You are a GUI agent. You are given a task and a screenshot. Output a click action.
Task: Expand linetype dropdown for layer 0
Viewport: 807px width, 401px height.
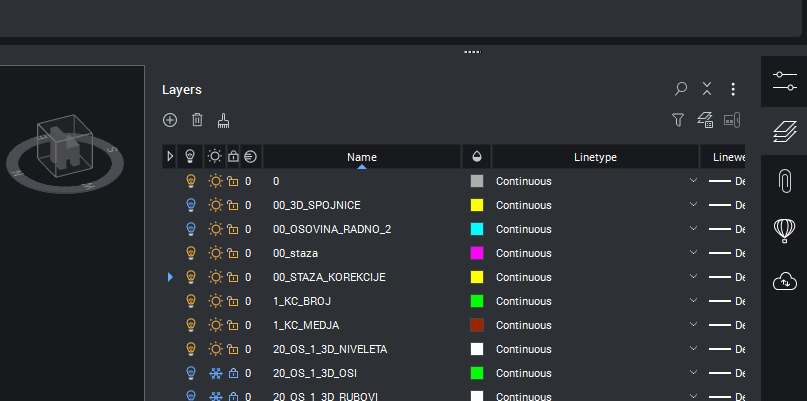tap(693, 181)
